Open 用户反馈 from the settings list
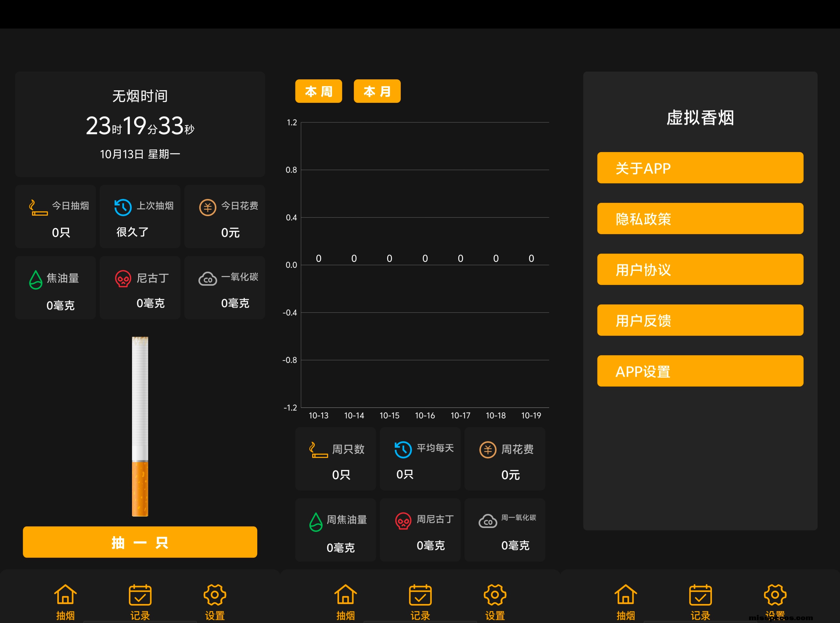This screenshot has width=840, height=623. tap(700, 320)
